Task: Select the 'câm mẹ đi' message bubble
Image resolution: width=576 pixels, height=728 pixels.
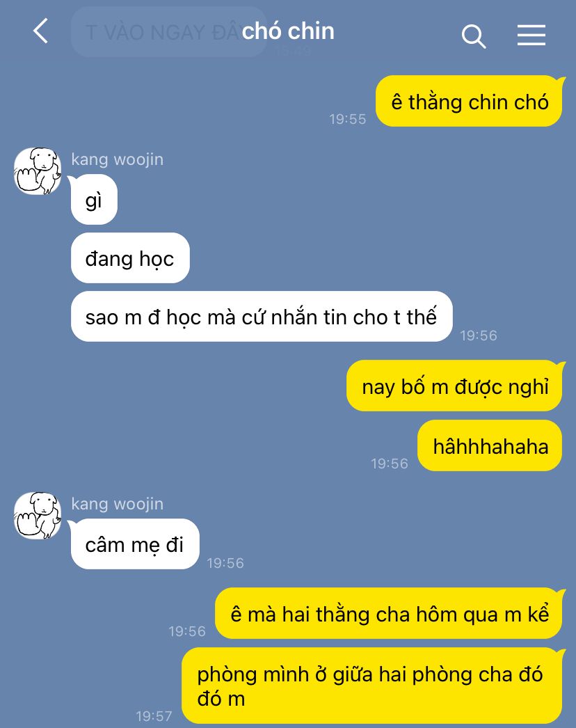Action: pyautogui.click(x=134, y=544)
